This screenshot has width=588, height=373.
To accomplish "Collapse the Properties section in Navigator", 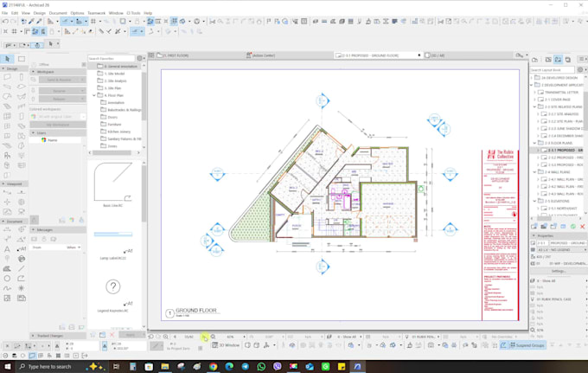I will pyautogui.click(x=534, y=235).
